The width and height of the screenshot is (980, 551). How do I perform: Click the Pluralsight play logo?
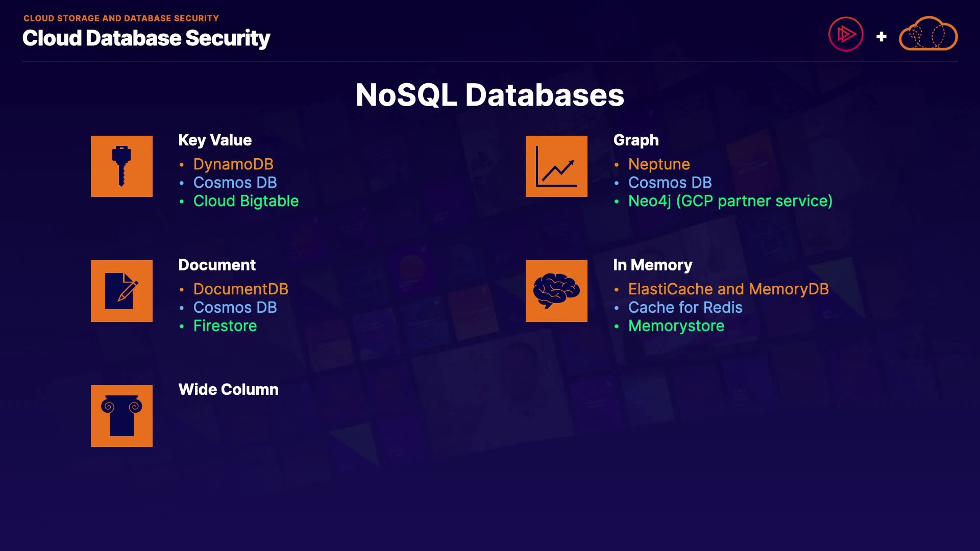(x=846, y=35)
